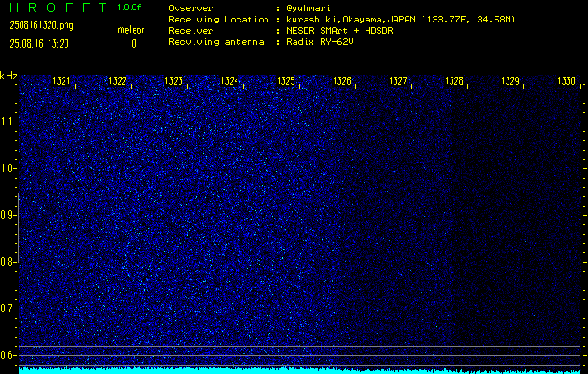
Task: Click the kHz axis unit label
Action: pos(8,76)
